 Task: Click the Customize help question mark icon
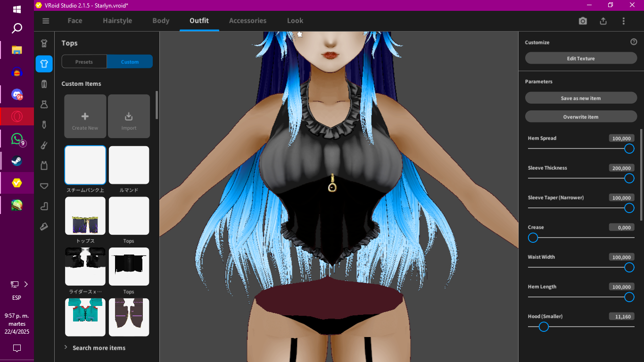pyautogui.click(x=634, y=42)
